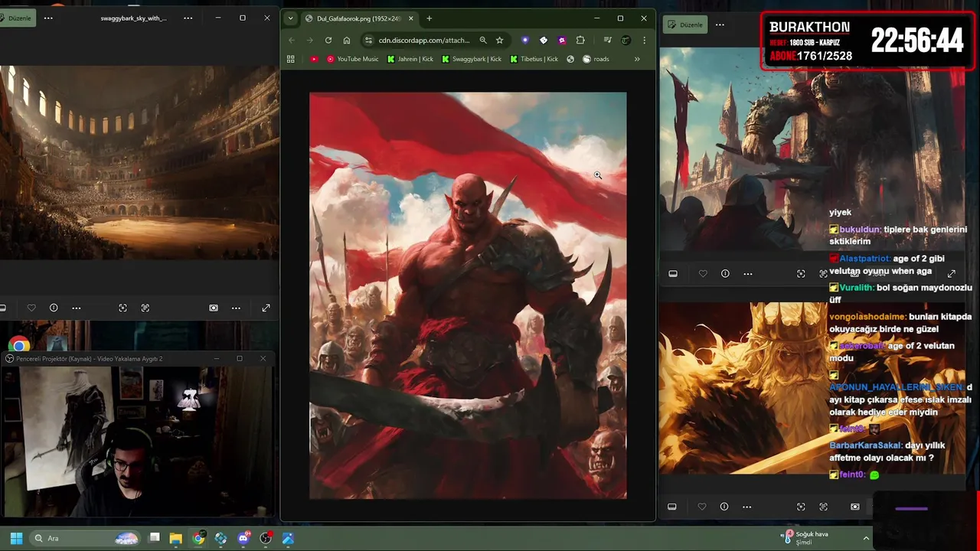Open File Explorer from taskbar
This screenshot has width=980, height=551.
(x=176, y=538)
